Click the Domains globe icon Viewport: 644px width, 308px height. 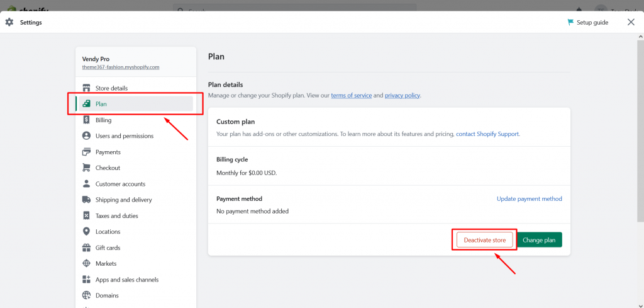coord(86,295)
